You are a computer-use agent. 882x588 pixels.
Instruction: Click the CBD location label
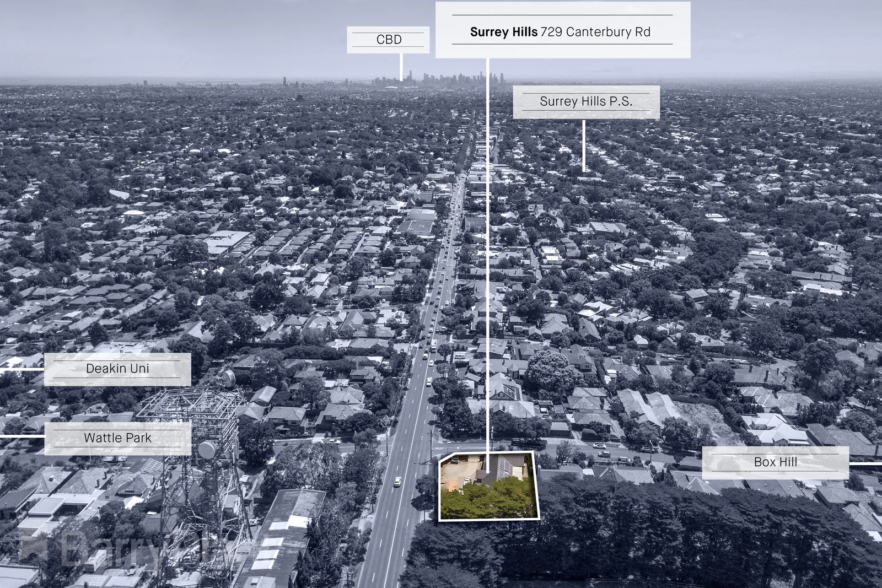(389, 39)
